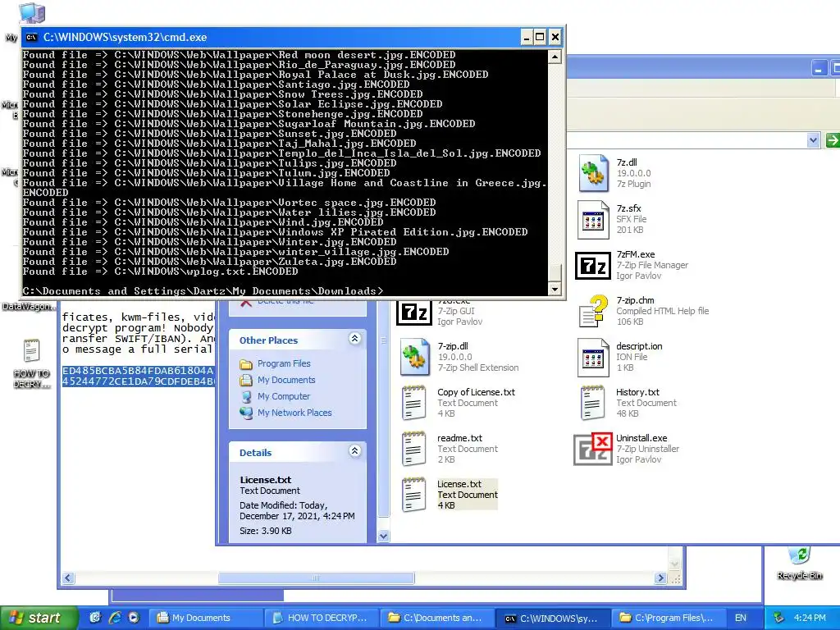Click the EN language indicator
This screenshot has width=840, height=630.
point(741,618)
